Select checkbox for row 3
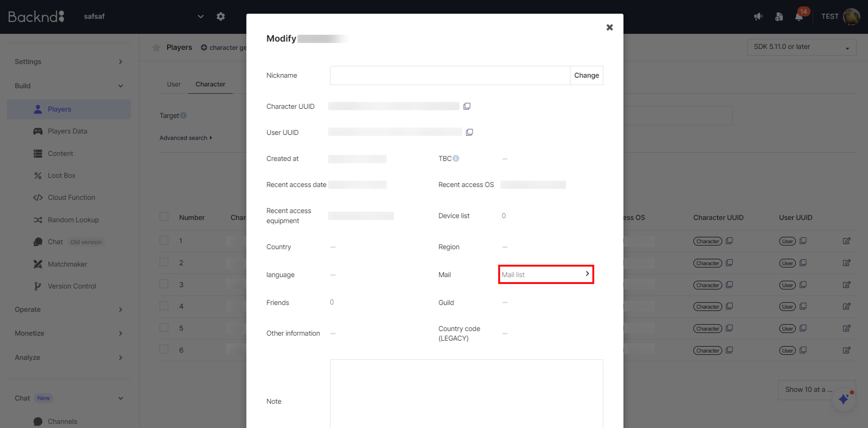 click(164, 284)
